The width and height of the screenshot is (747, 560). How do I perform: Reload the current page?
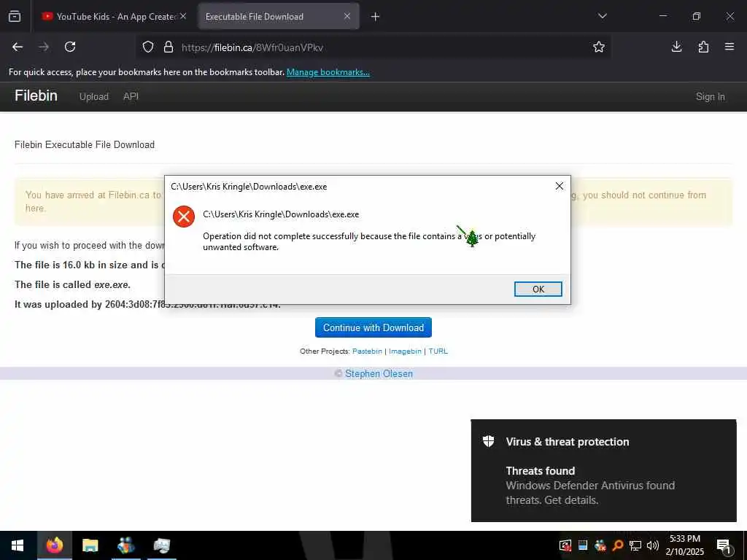click(70, 47)
